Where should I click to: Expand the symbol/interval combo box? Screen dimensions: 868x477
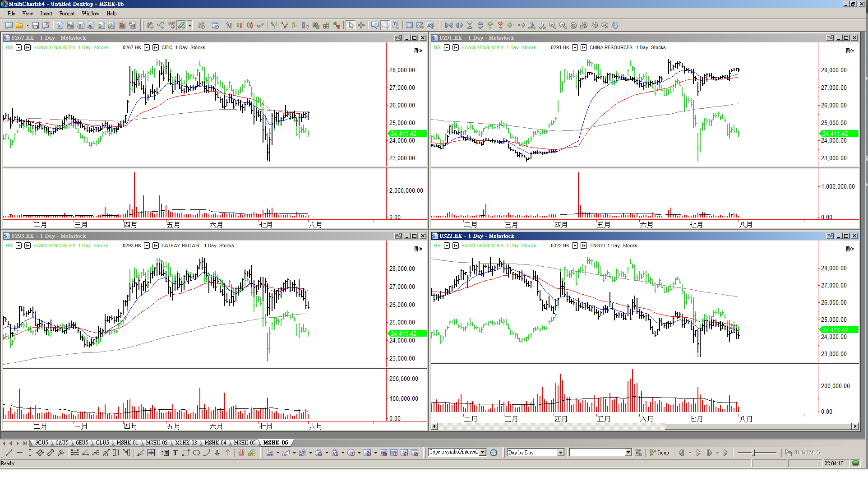tap(483, 452)
